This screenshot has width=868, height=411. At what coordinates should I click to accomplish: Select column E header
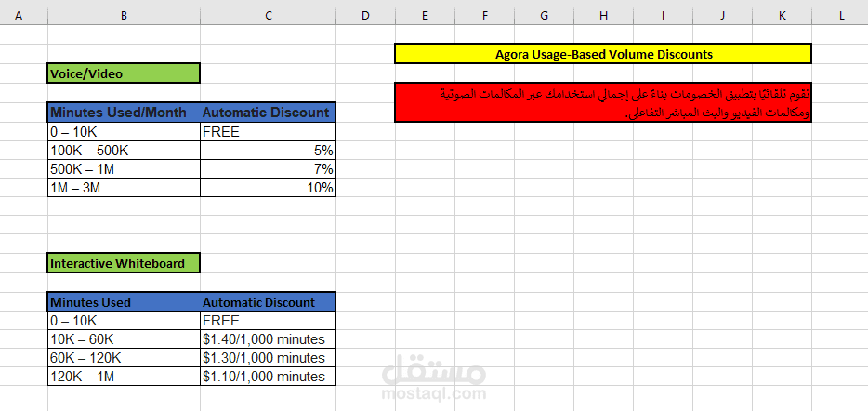[x=425, y=16]
